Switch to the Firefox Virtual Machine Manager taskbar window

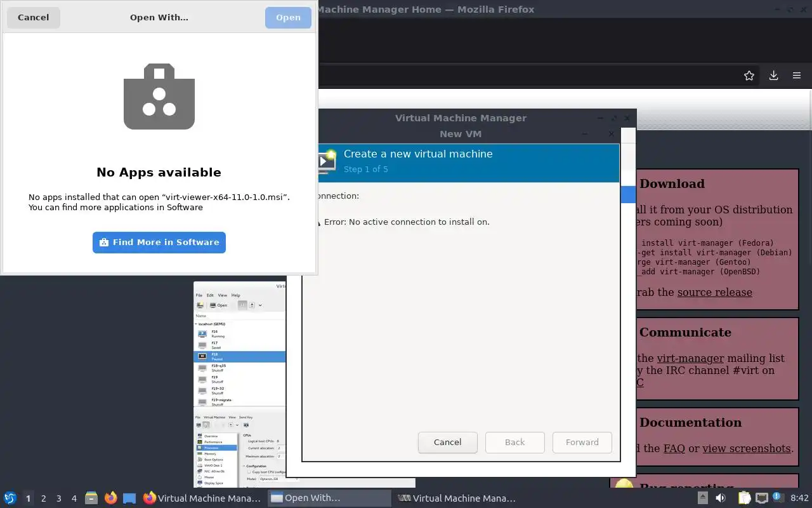202,498
